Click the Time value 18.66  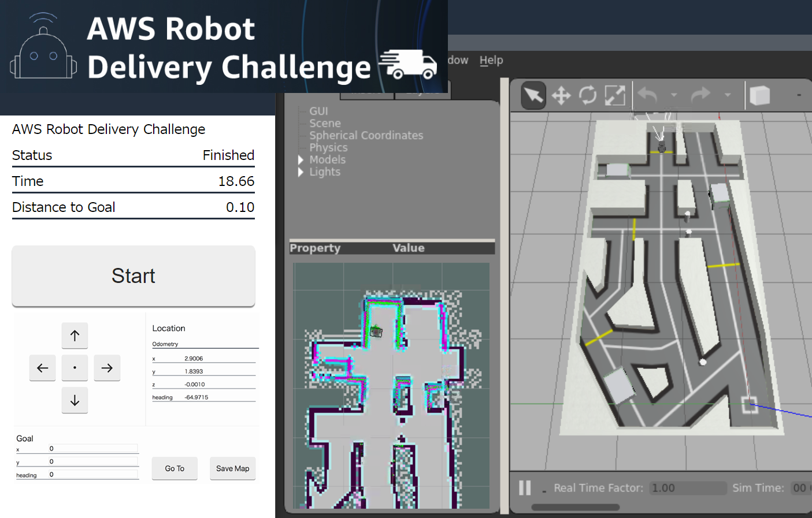click(x=236, y=181)
